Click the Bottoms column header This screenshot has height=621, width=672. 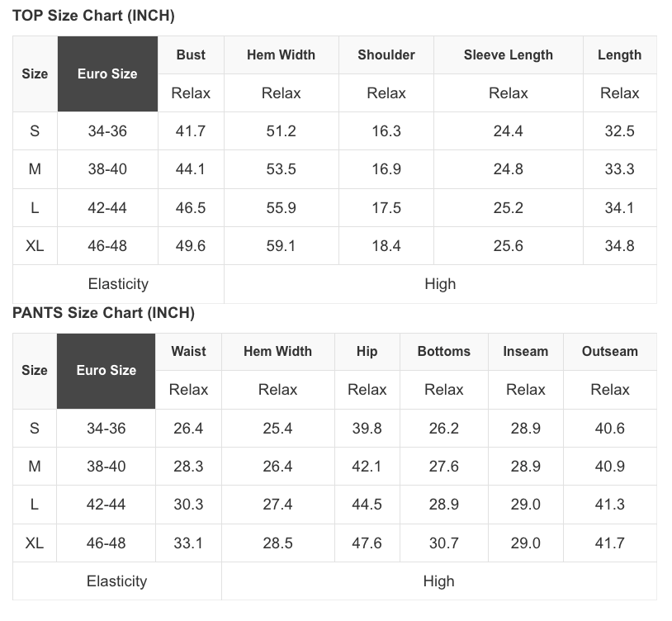coord(444,351)
